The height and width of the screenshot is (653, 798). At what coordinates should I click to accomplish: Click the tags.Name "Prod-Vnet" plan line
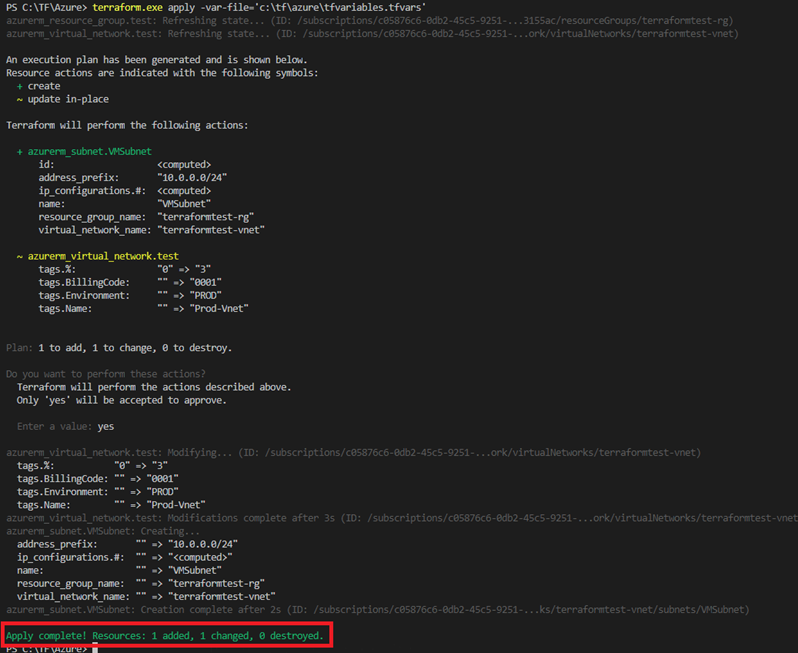(144, 309)
